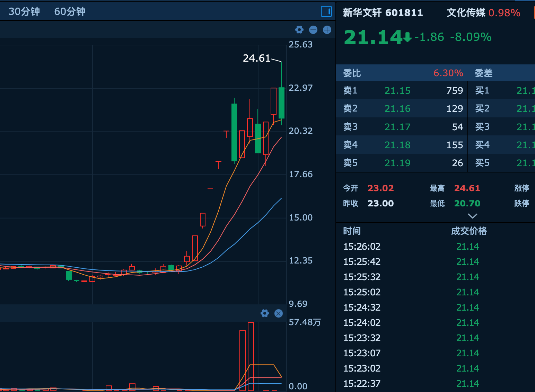Select the 卖4 price 21.18
Viewport: 535px width, 392px height.
click(x=397, y=145)
